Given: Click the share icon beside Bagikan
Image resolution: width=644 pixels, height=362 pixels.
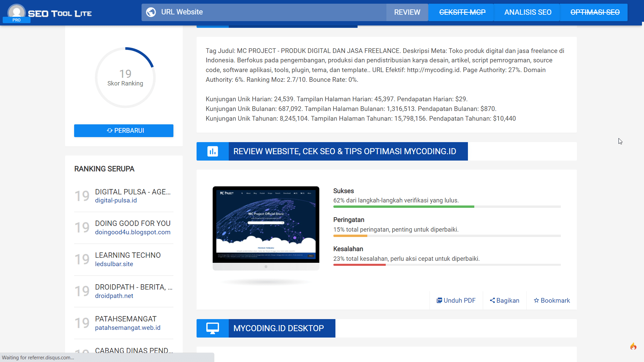Looking at the screenshot, I should coord(492,300).
